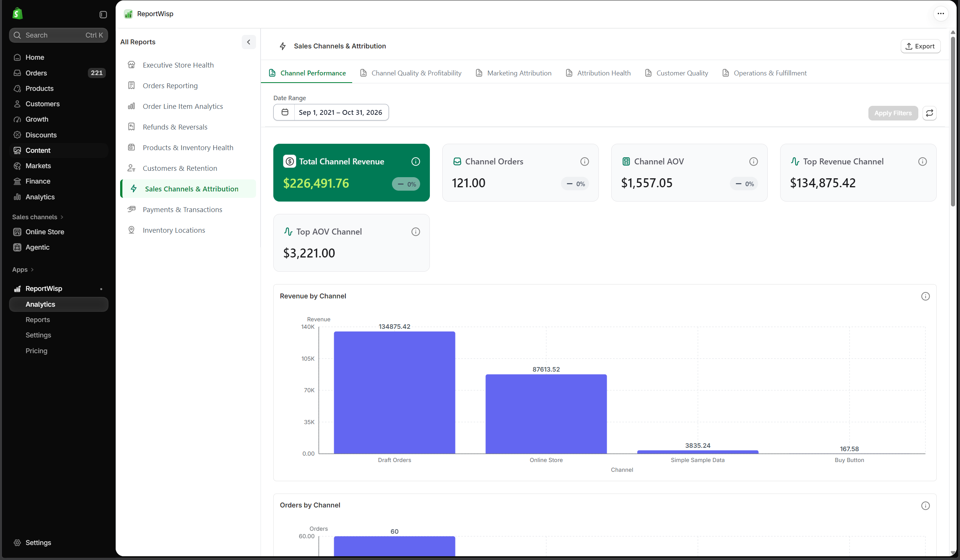960x560 pixels.
Task: Click info icon on Orders by Channel chart
Action: click(925, 506)
